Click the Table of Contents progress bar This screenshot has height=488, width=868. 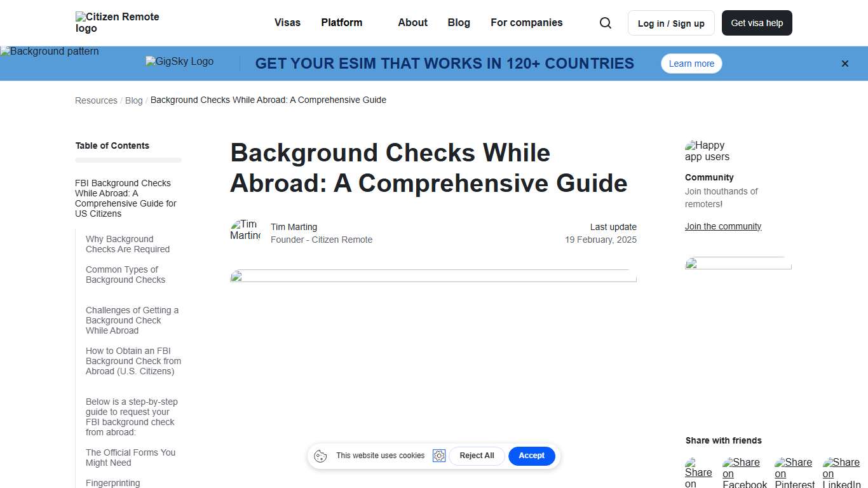128,160
